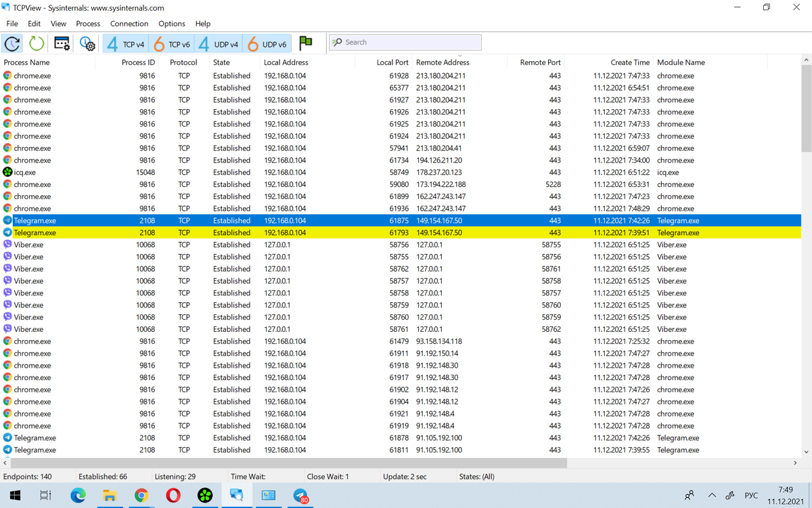
Task: Click the info-with-gear toolbar icon
Action: pos(87,43)
